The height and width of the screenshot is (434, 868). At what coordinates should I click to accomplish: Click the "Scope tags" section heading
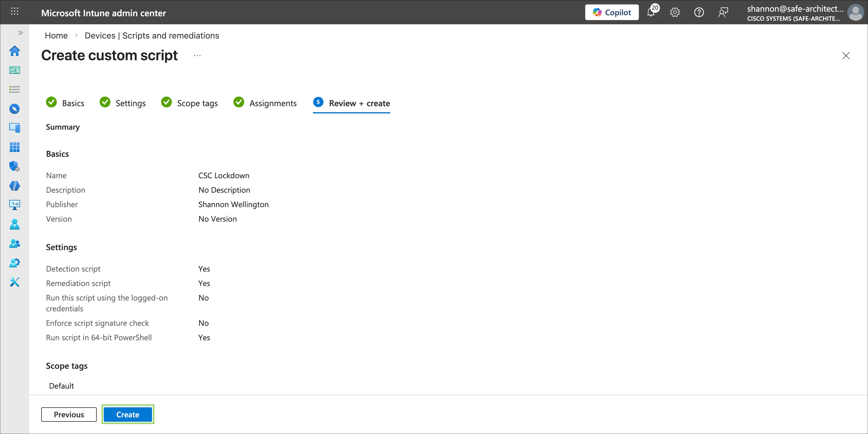point(67,366)
